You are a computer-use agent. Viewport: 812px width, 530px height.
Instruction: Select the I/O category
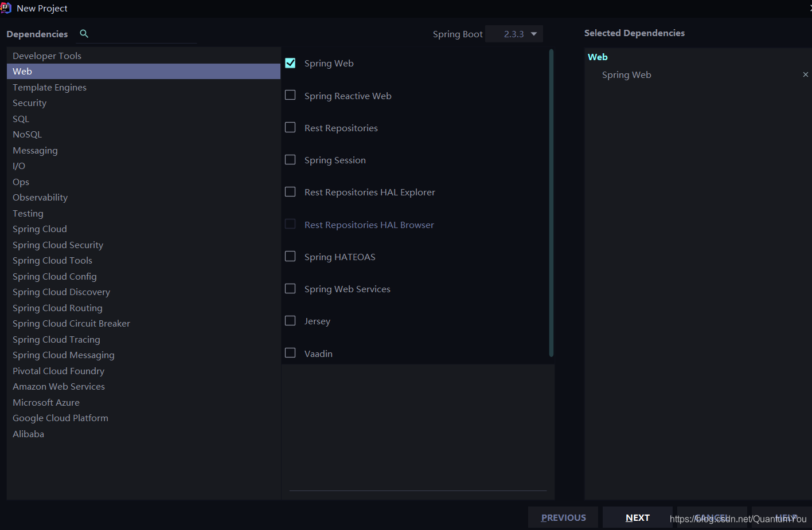point(143,166)
